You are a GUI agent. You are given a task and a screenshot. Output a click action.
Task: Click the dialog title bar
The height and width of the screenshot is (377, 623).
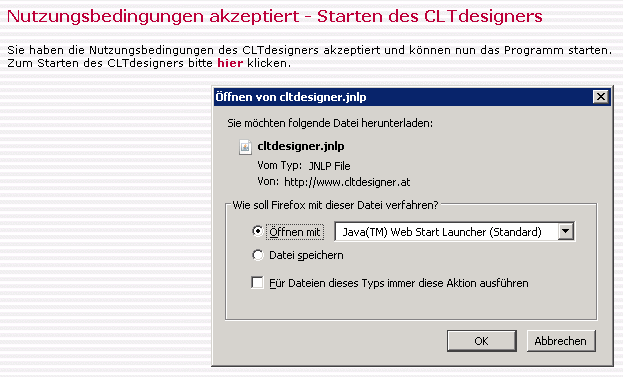[403, 97]
